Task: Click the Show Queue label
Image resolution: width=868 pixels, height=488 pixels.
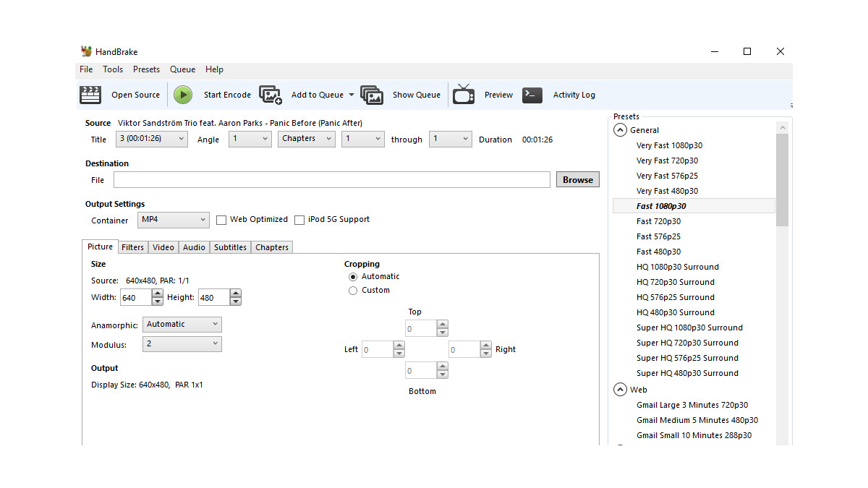Action: pyautogui.click(x=417, y=95)
